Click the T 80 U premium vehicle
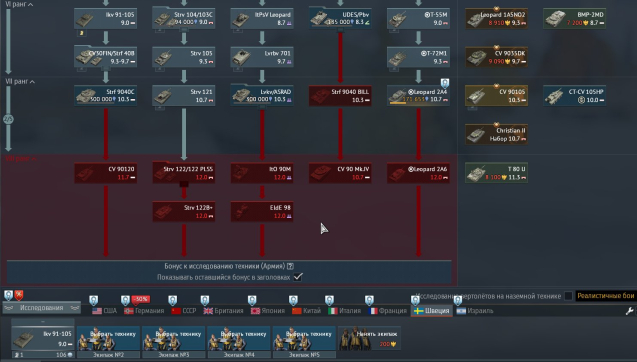Viewport: 637px width, 362px height. point(496,173)
